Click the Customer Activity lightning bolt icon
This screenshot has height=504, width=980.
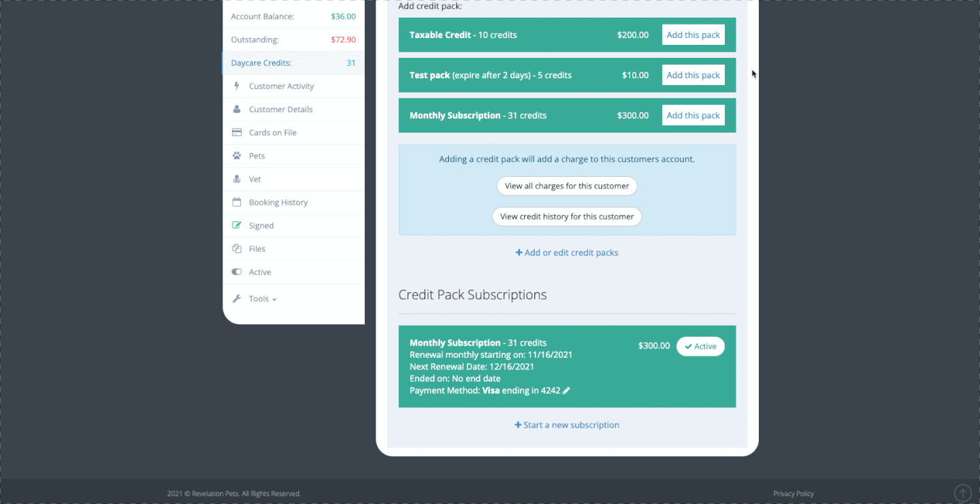(x=237, y=86)
